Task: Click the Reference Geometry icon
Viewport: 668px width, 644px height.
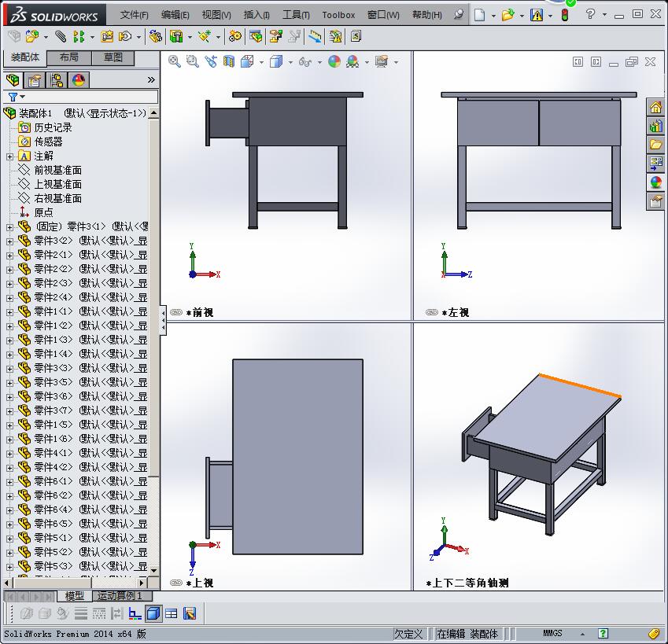Action: 205,37
